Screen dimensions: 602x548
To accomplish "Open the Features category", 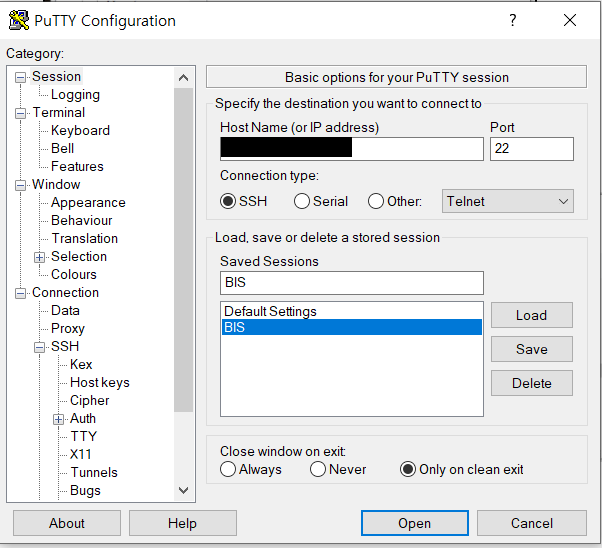I will pos(77,167).
